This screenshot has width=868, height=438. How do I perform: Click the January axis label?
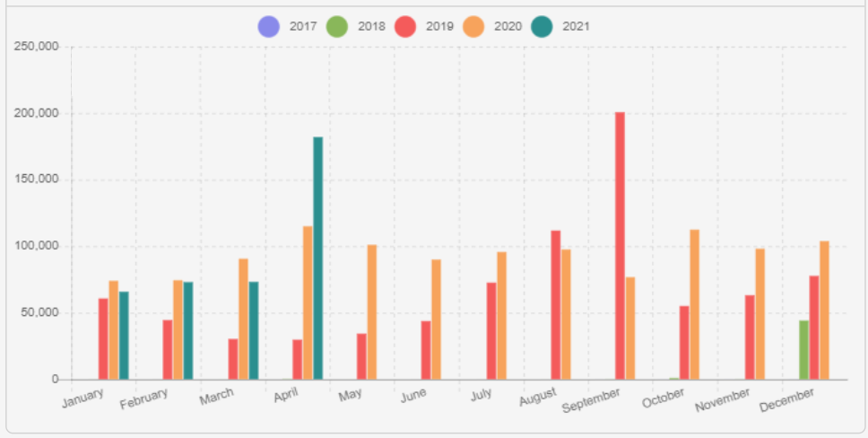(82, 398)
